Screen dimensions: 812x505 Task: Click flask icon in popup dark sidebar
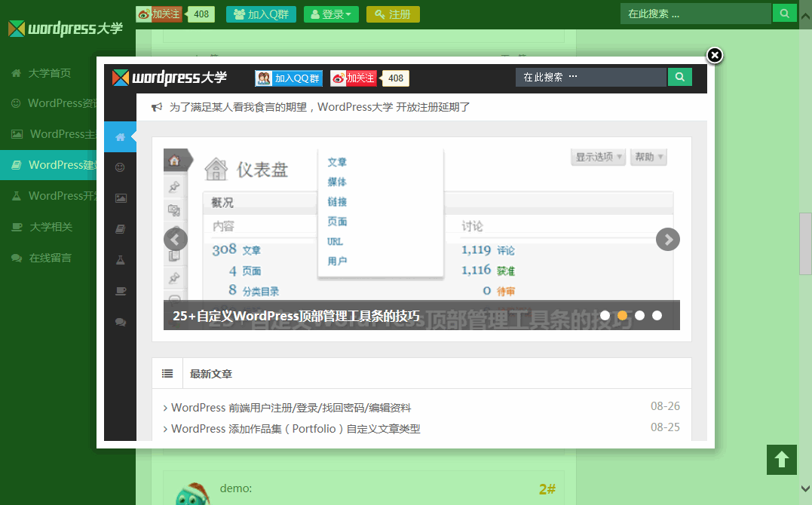(120, 260)
